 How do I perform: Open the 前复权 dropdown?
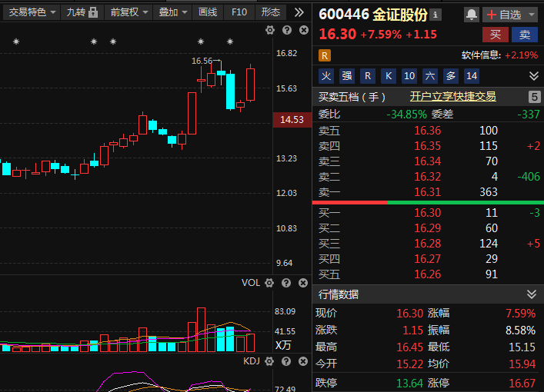coord(129,12)
